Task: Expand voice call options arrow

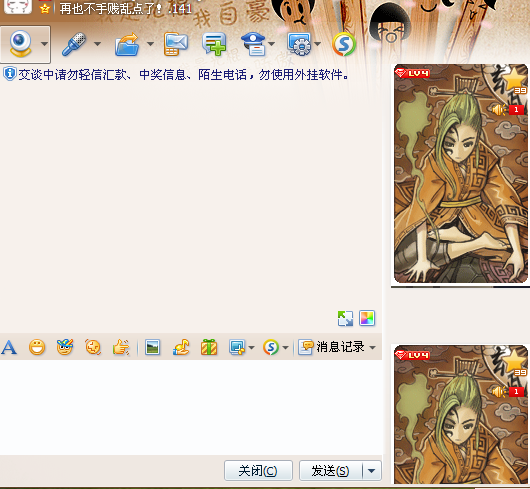Action: click(x=97, y=44)
